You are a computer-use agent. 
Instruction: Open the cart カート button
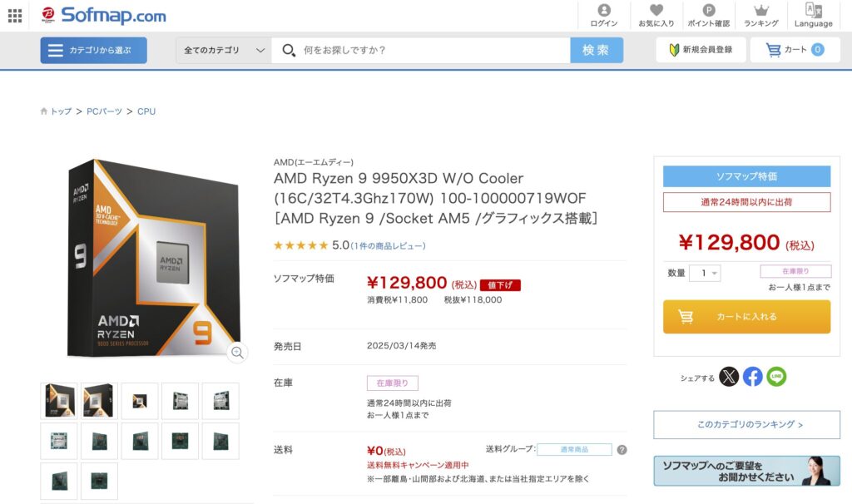point(795,50)
